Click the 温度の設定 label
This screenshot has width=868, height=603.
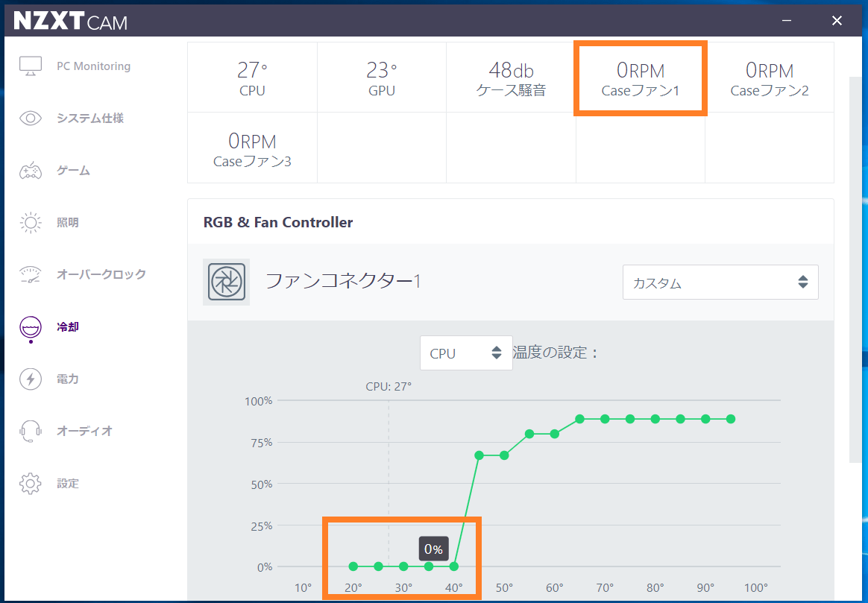pyautogui.click(x=556, y=353)
